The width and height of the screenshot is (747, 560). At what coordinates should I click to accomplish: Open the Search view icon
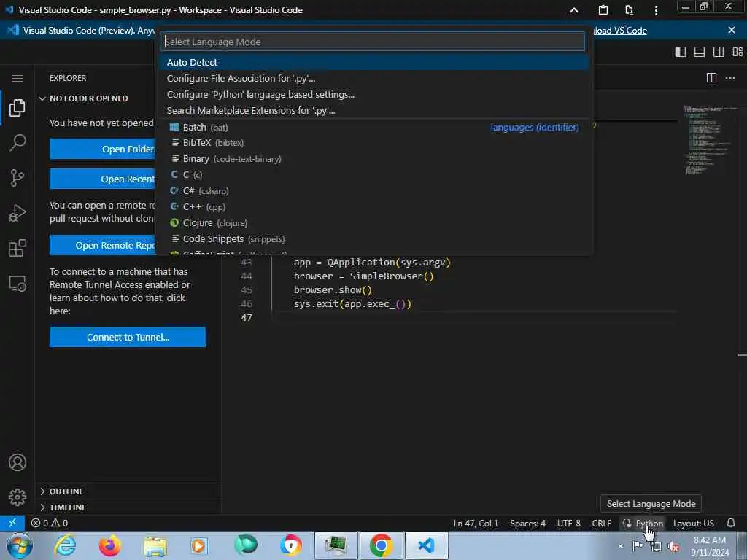coord(18,142)
